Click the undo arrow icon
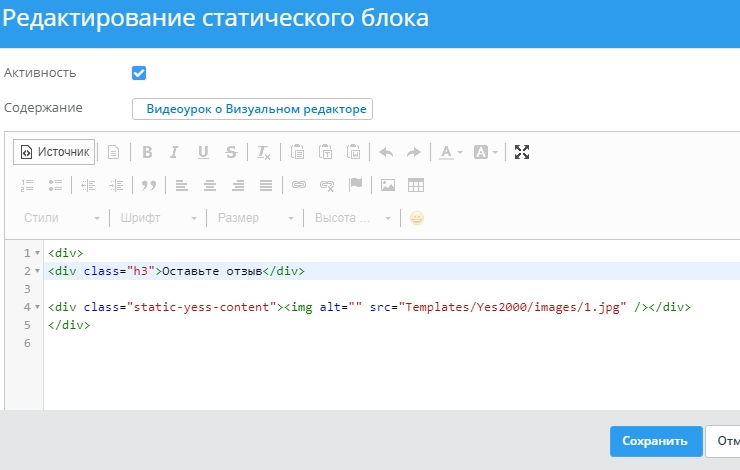The image size is (740, 470). (386, 152)
